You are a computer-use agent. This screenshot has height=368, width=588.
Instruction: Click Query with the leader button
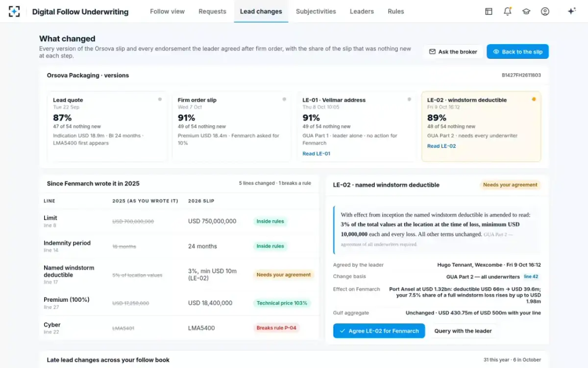coord(463,331)
